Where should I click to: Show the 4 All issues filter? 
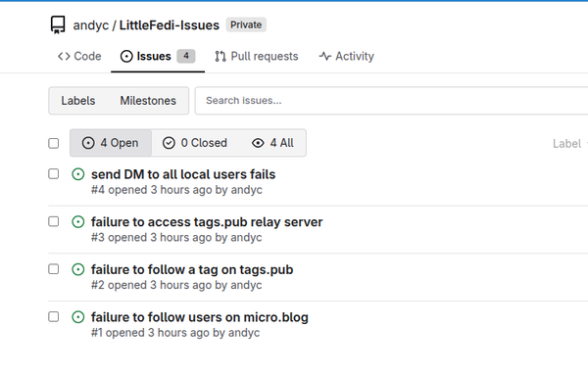click(272, 143)
